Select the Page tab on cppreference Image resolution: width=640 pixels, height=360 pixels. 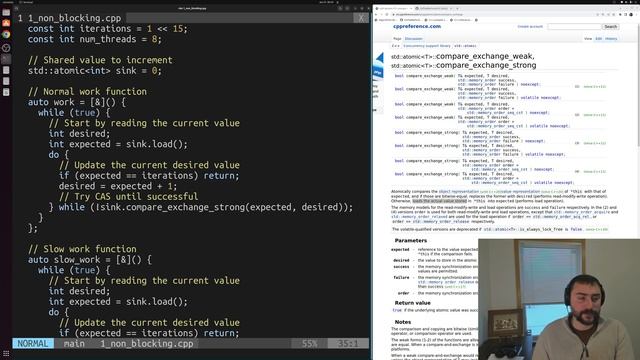(x=397, y=39)
